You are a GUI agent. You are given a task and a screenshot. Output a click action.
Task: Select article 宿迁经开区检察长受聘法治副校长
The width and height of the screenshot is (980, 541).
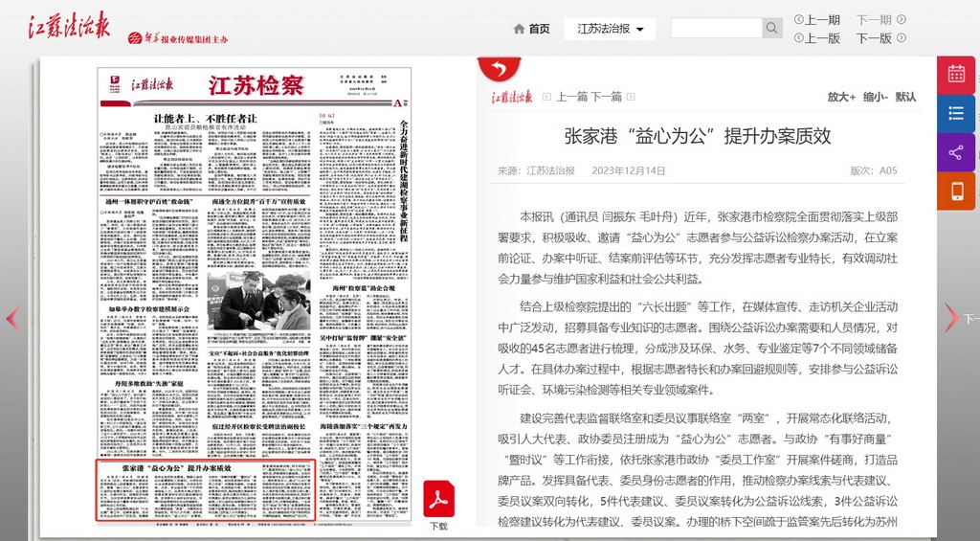pos(258,426)
